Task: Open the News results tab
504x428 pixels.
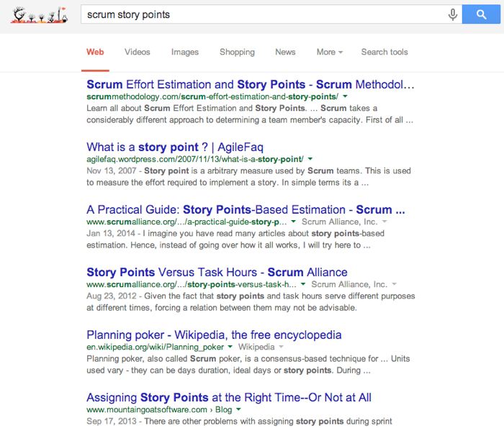Action: click(285, 52)
